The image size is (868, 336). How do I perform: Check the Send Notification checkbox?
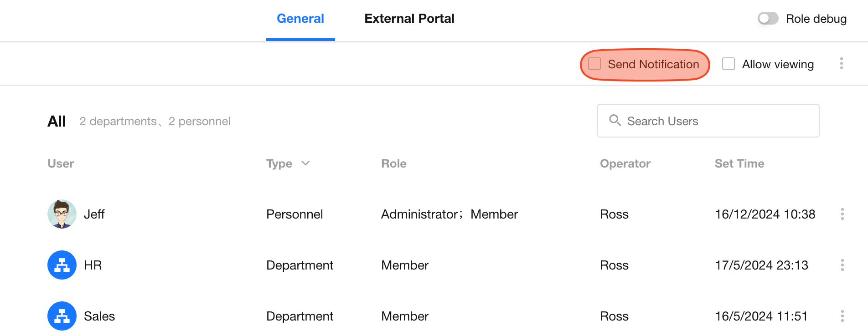tap(594, 64)
